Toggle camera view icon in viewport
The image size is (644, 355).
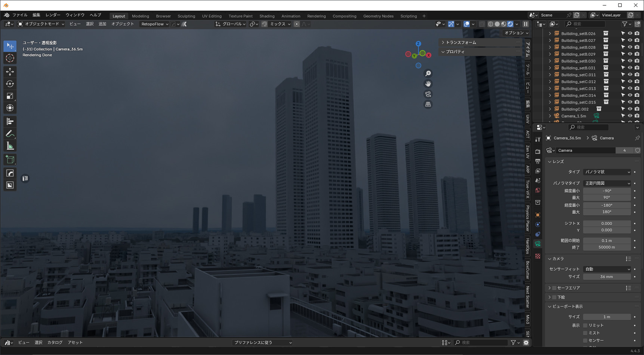[x=428, y=94]
